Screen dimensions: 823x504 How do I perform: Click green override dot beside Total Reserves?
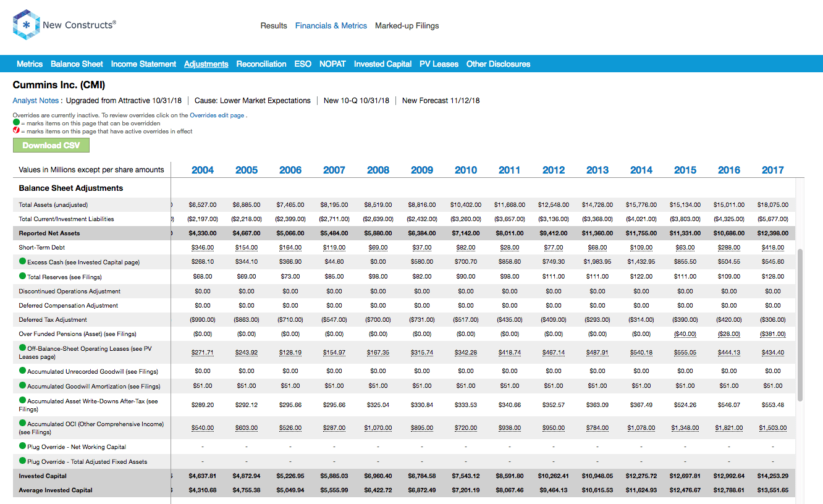point(22,276)
